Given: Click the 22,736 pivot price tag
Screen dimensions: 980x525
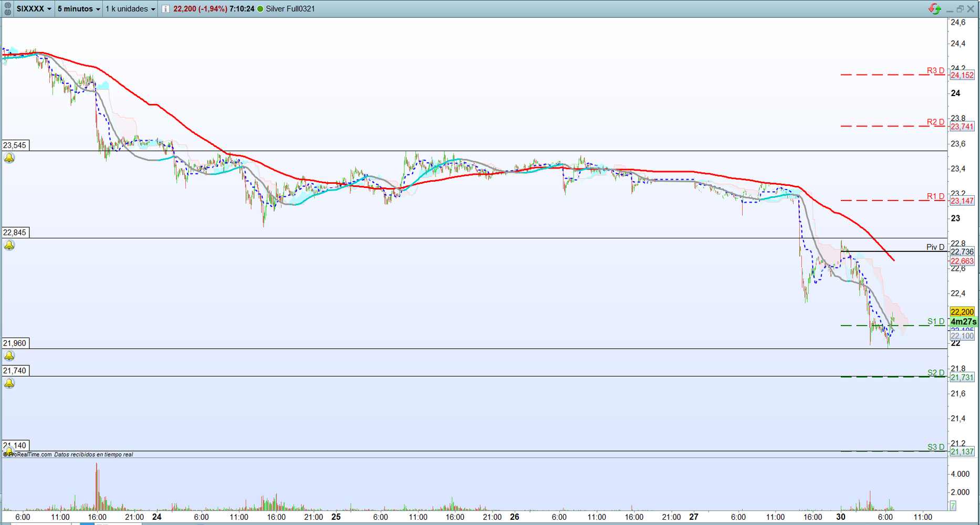Looking at the screenshot, I should pyautogui.click(x=962, y=251).
